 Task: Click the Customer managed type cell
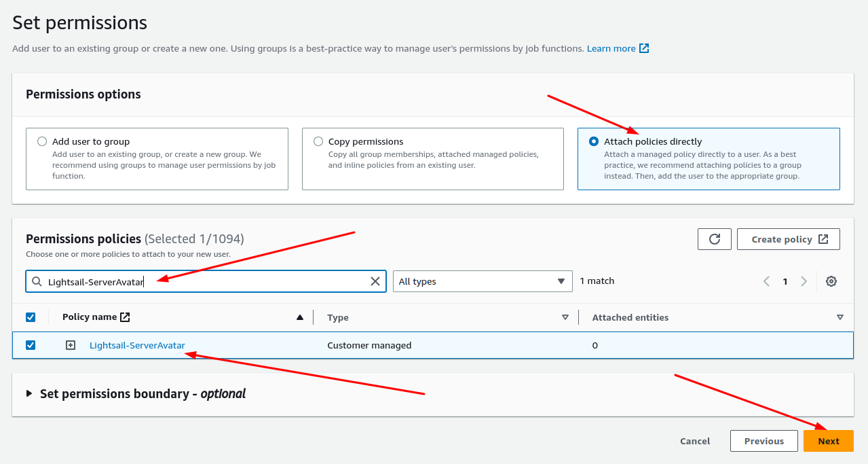click(x=369, y=345)
